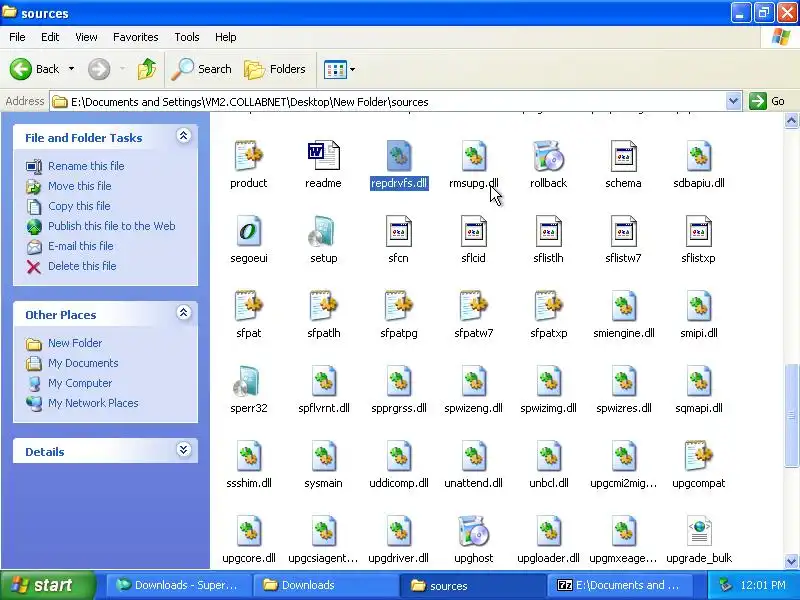Open My Network Places link

pyautogui.click(x=93, y=403)
